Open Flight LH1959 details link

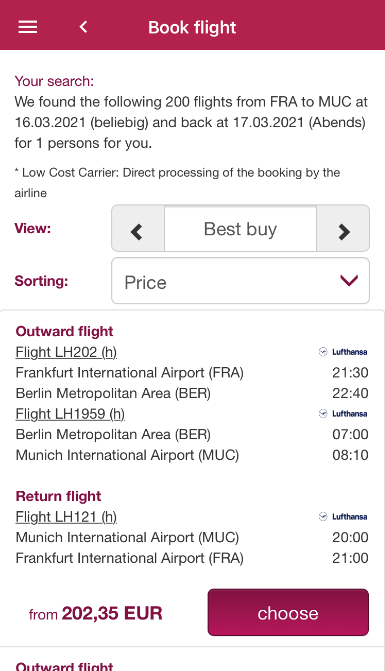tap(70, 413)
